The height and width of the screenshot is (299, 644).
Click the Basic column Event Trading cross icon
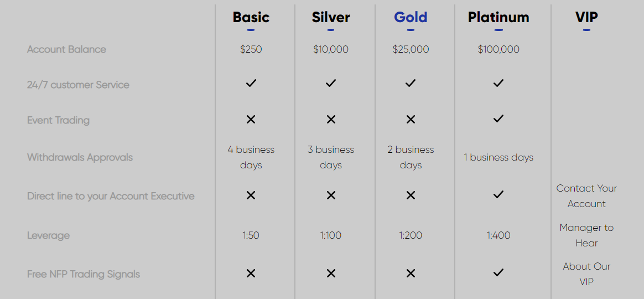click(251, 120)
